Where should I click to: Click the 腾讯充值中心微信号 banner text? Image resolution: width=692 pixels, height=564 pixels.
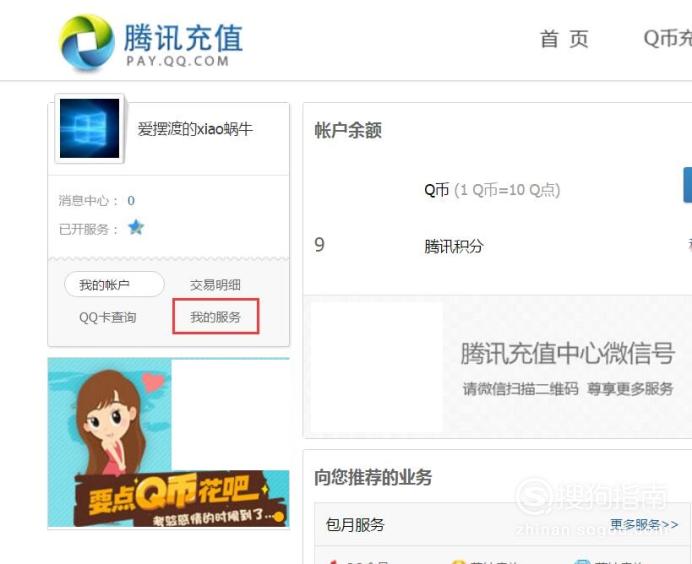[568, 353]
